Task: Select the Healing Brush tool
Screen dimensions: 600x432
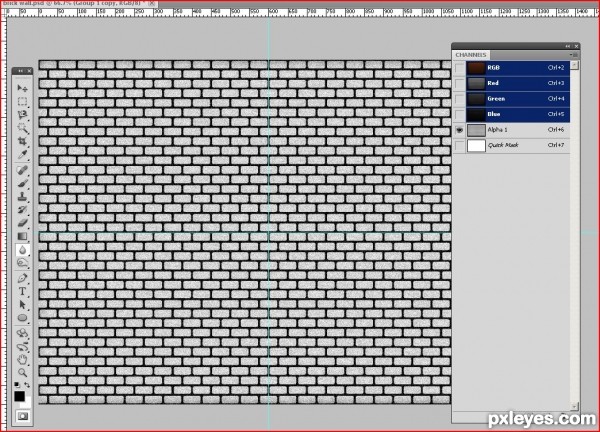Action: (x=22, y=170)
